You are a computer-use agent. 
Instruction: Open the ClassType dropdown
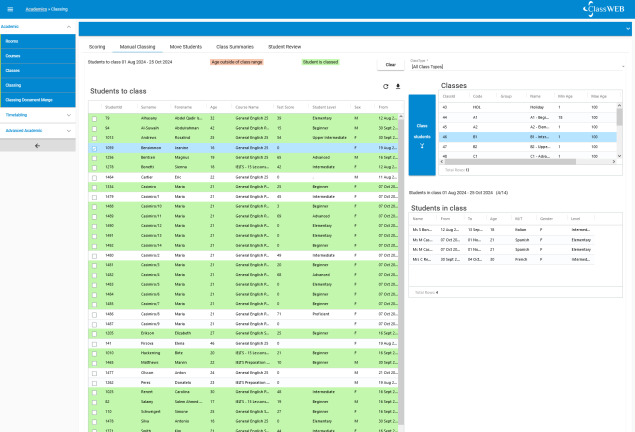pyautogui.click(x=515, y=66)
